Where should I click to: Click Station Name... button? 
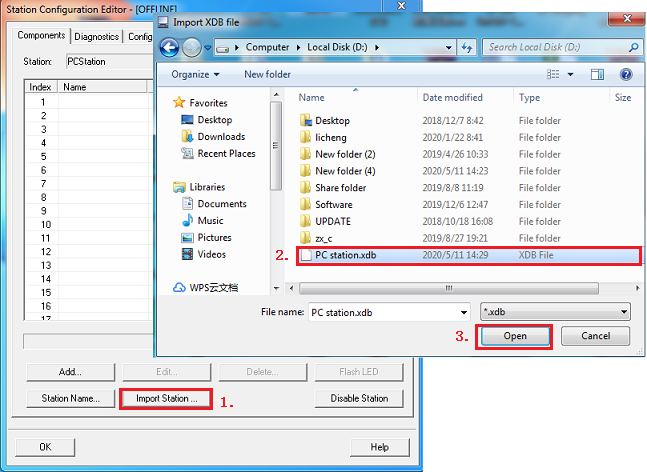71,399
